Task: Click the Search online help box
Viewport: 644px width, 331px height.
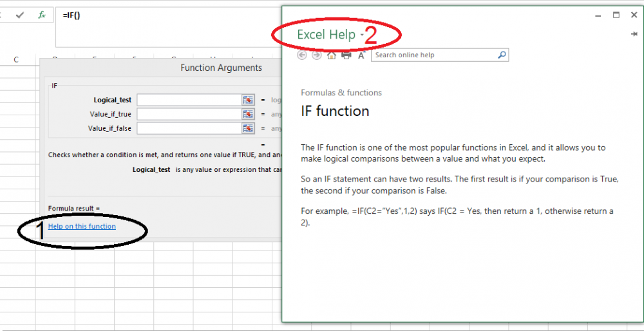Action: [x=435, y=55]
